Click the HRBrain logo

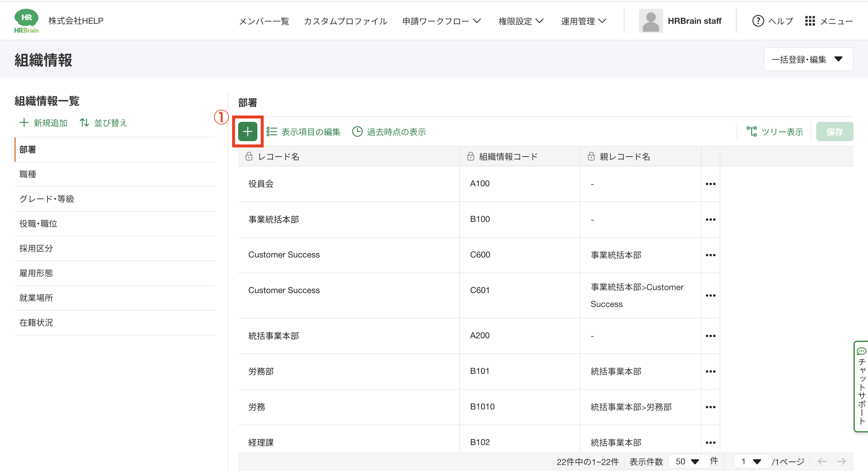[26, 21]
